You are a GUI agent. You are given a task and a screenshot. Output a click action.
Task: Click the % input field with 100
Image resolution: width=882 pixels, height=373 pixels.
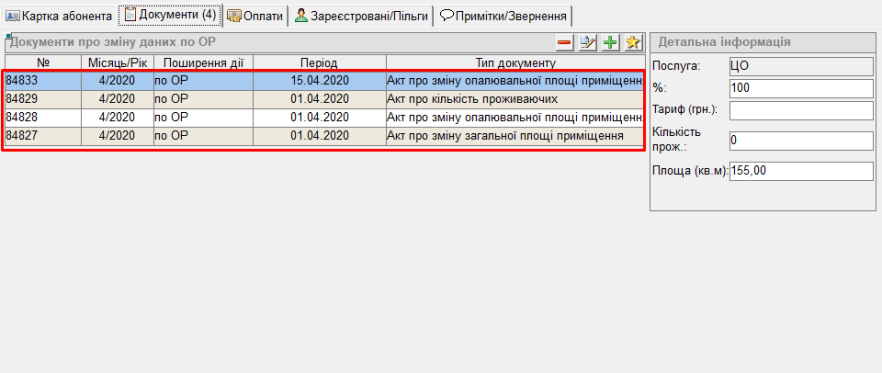tap(801, 88)
